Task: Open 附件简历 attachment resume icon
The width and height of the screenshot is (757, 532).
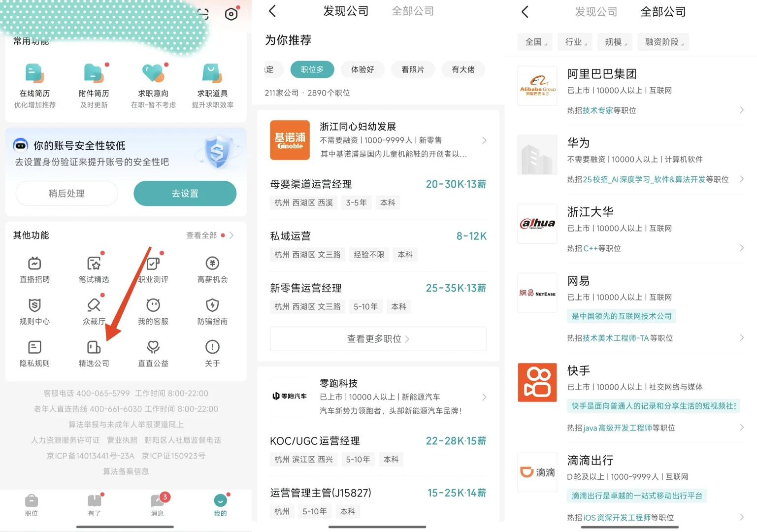Action: pos(94,73)
